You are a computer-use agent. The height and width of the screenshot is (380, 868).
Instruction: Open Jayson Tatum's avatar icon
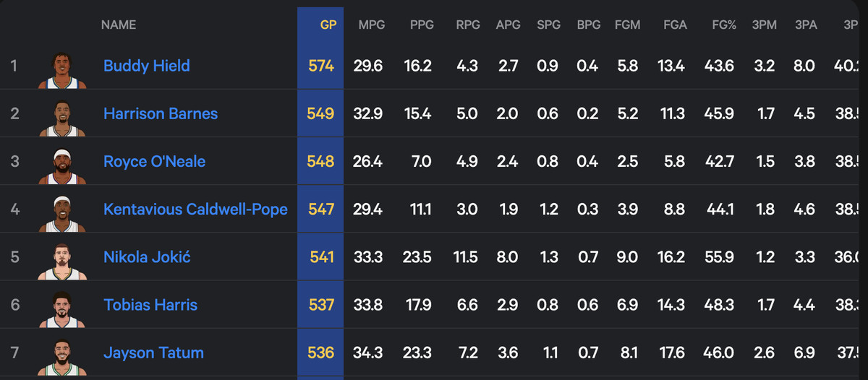click(x=62, y=356)
